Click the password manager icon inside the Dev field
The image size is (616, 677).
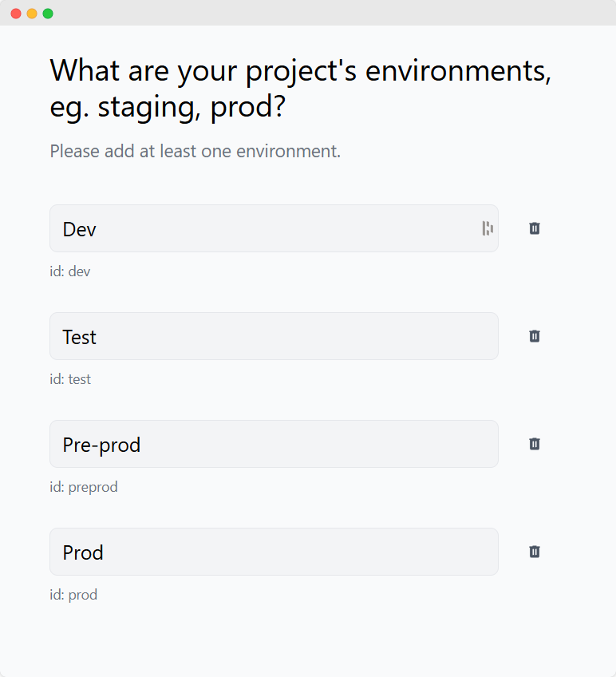(488, 228)
